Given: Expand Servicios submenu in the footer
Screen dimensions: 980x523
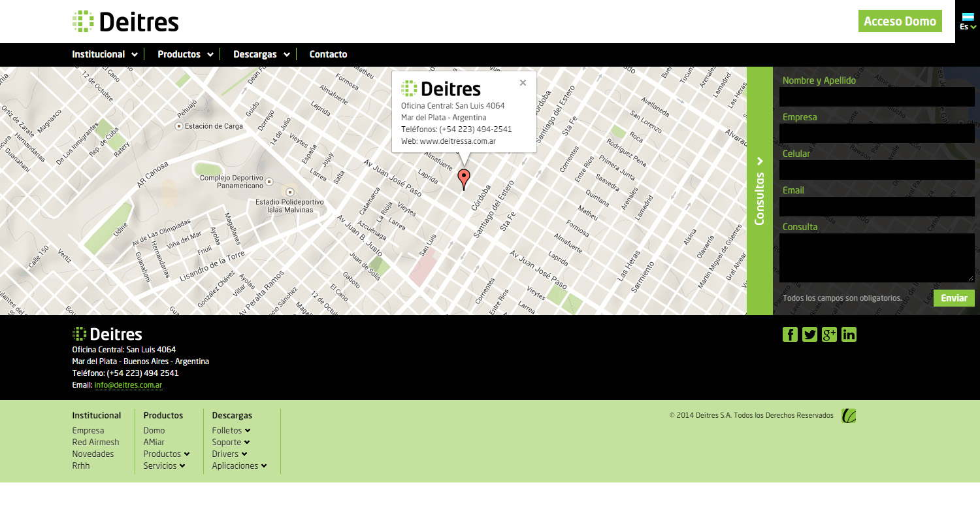Looking at the screenshot, I should coord(164,465).
